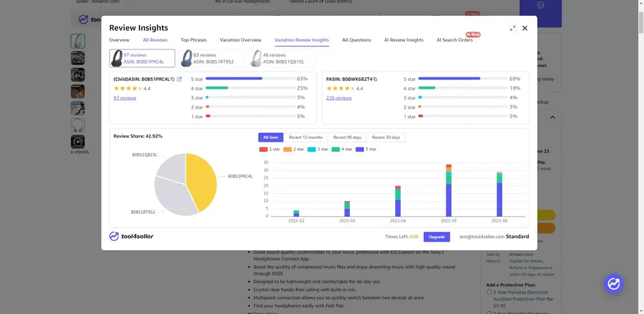Copy the PASIN B0BWK6B2T4
Screen dimensions: 644x314
pyautogui.click(x=376, y=79)
